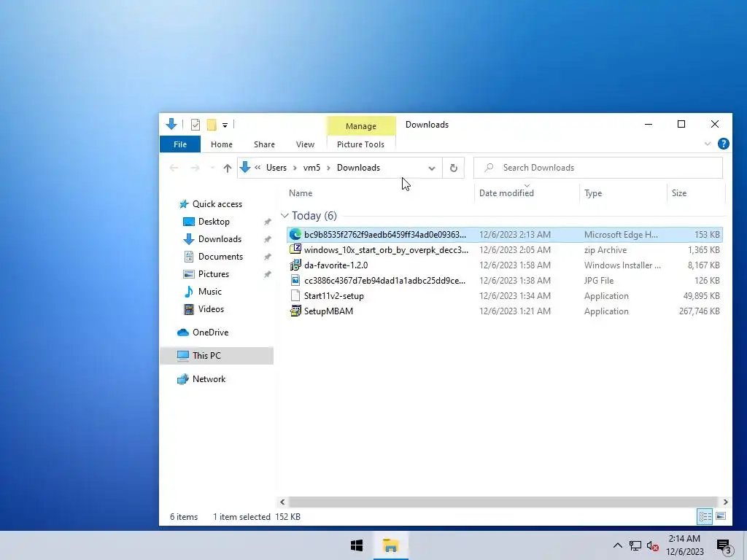Sort by Date modified column header
Image resolution: width=747 pixels, height=560 pixels.
click(506, 192)
